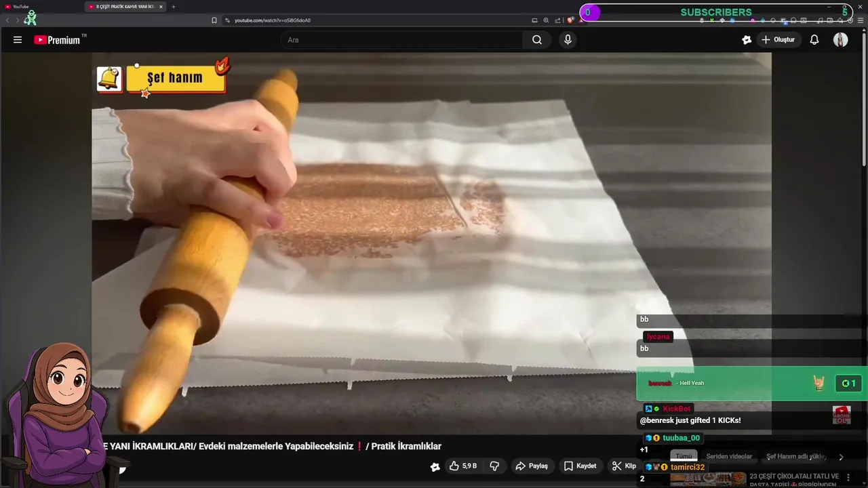Click the share icon in the address bar
Screen dimensions: 868x488
coord(557,20)
